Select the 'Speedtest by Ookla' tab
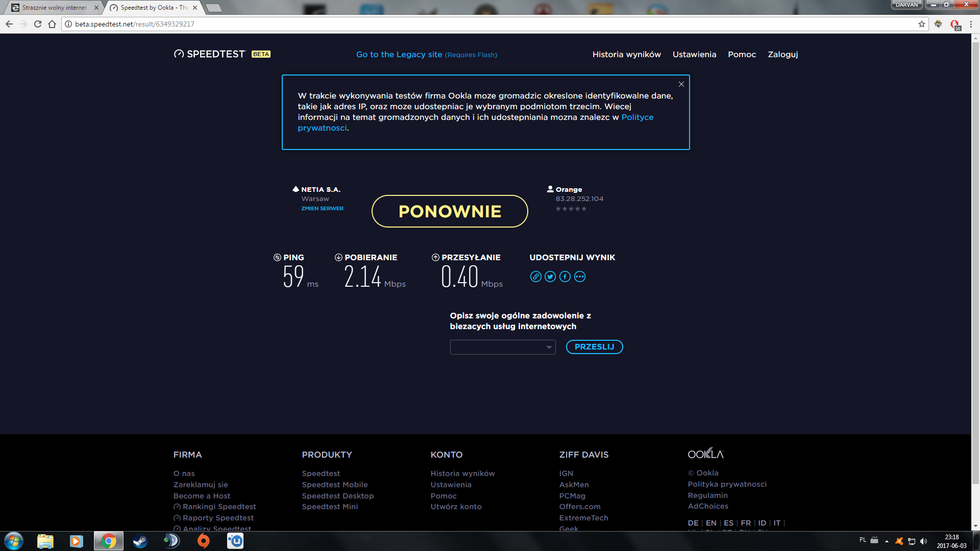This screenshot has height=551, width=980. 153,8
